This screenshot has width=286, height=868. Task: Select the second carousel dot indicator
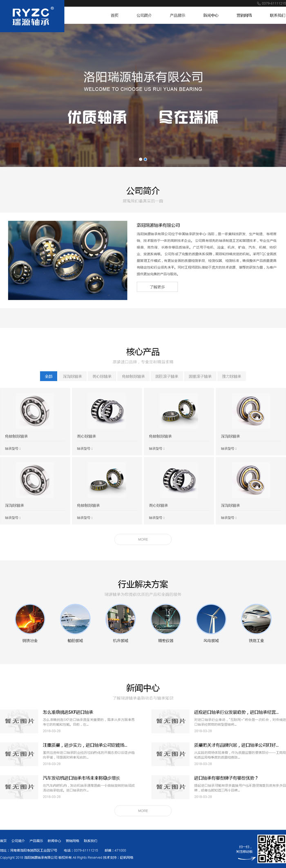point(145,159)
